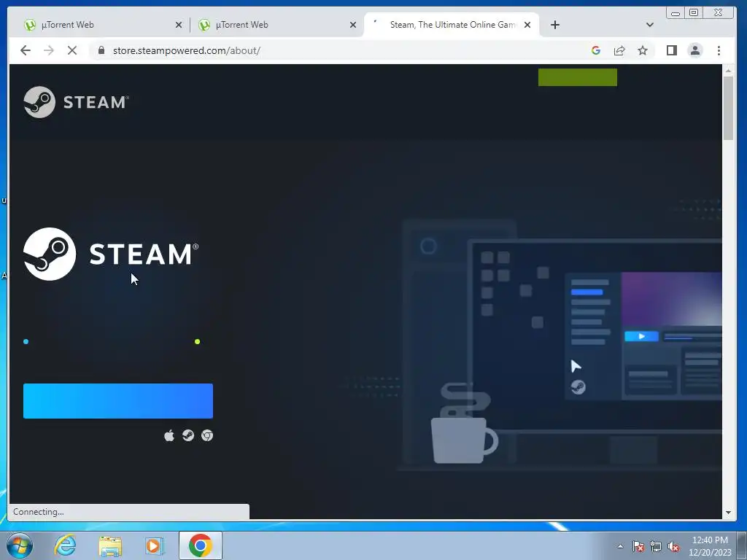Open Windows Media Player from the taskbar
Viewport: 747px width, 560px height.
coord(155,545)
